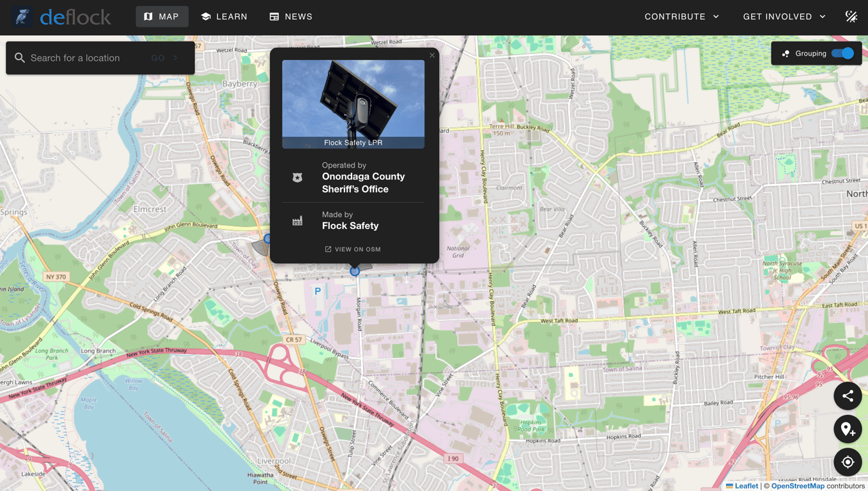This screenshot has width=868, height=491.
Task: Click the GO search button
Action: tap(165, 58)
